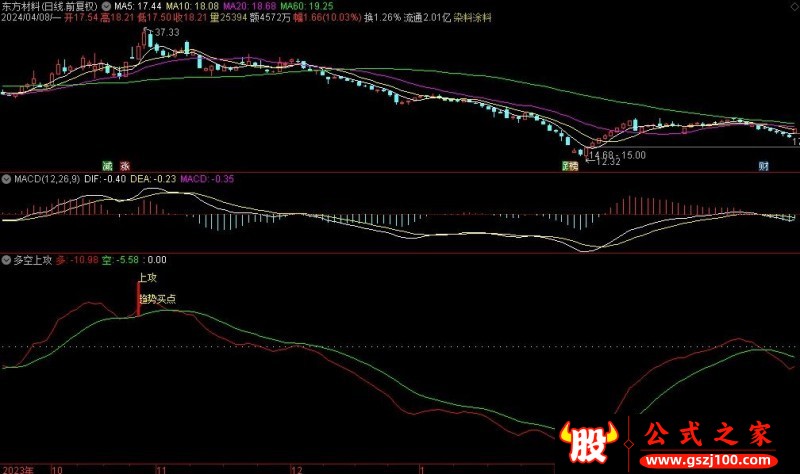
Task: Click the 趋势买点 signal label
Action: pos(158,299)
